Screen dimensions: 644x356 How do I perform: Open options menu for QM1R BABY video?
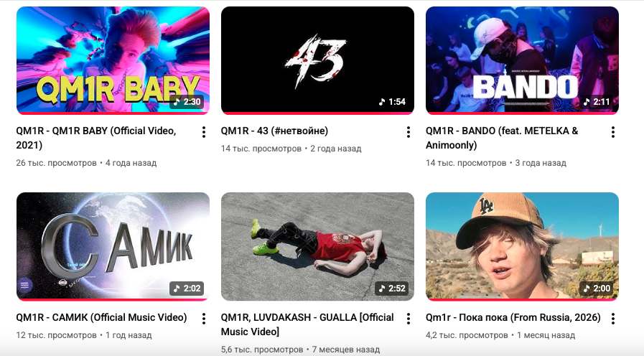click(x=204, y=132)
